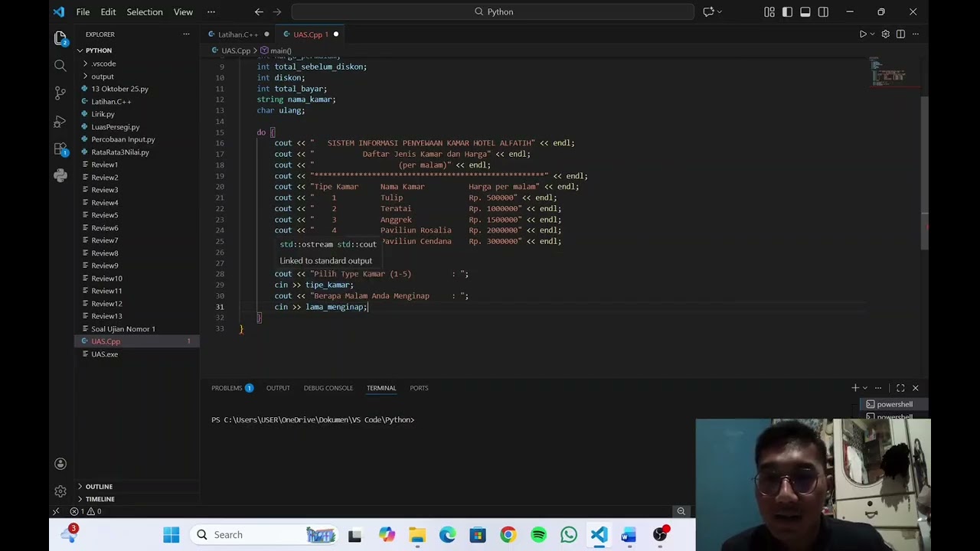Screen dimensions: 980x551
Task: Open Explorer Views and More Actions ellipsis
Action: 186,34
